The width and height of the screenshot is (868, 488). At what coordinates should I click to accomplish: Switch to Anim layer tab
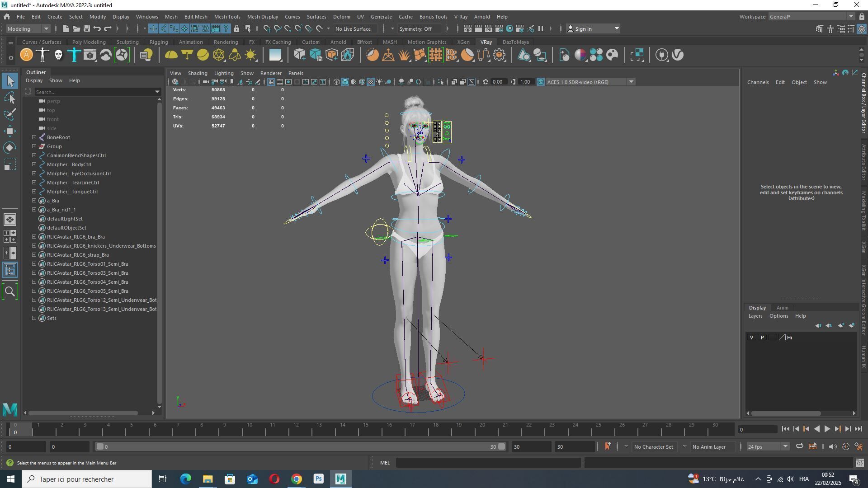point(783,308)
